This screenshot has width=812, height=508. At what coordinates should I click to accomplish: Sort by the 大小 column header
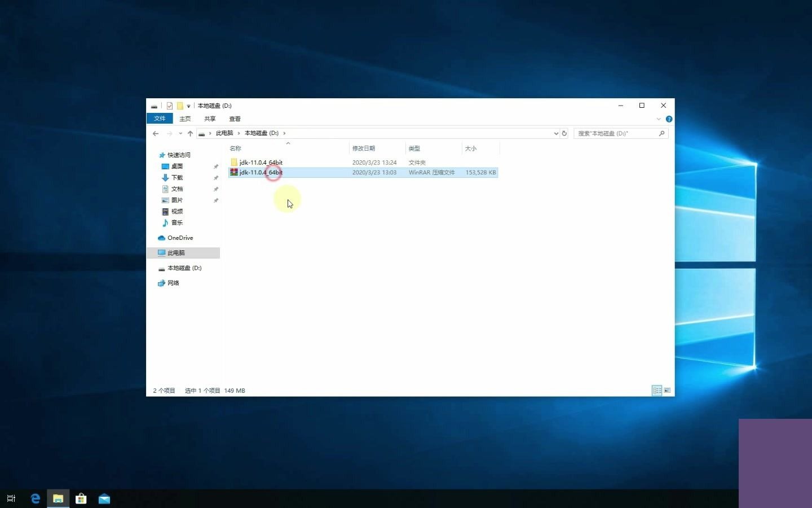tap(480, 148)
